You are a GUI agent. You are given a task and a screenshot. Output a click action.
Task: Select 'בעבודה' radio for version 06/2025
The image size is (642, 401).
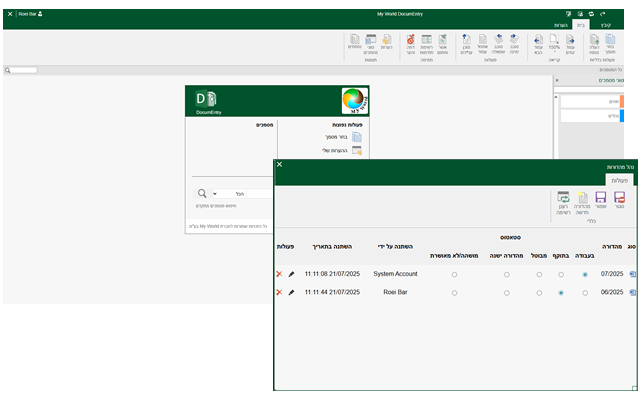[585, 293]
